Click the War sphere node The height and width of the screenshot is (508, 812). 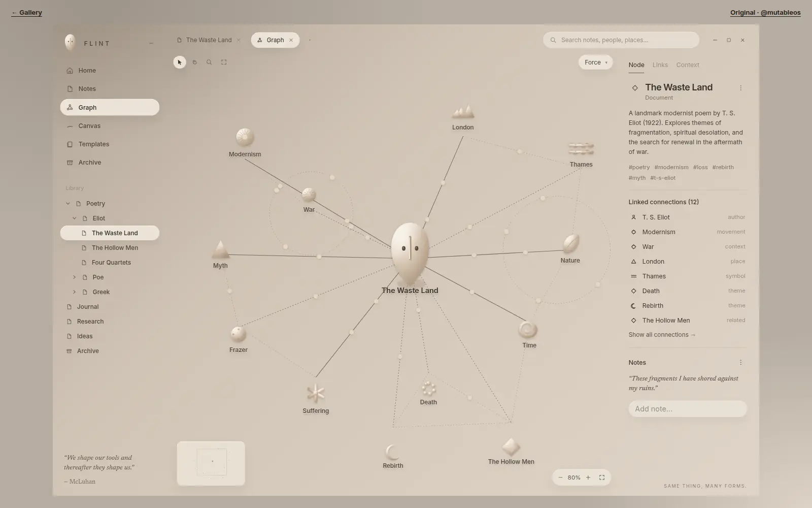309,195
